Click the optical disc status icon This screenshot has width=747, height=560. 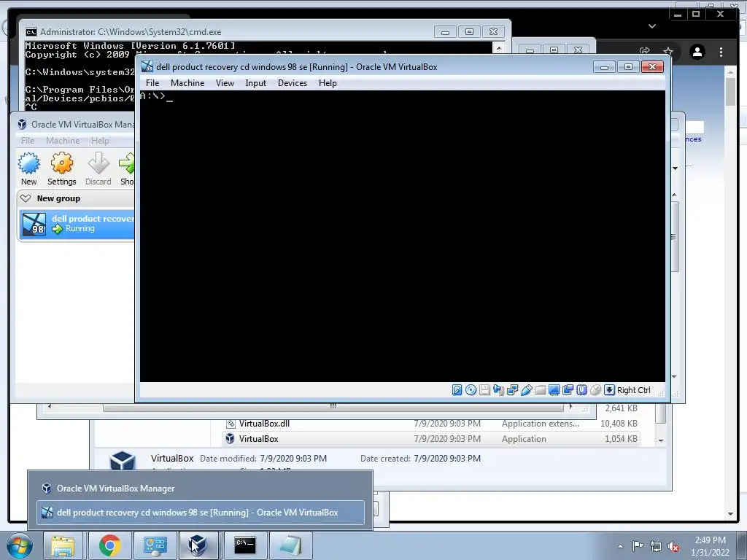pos(471,390)
